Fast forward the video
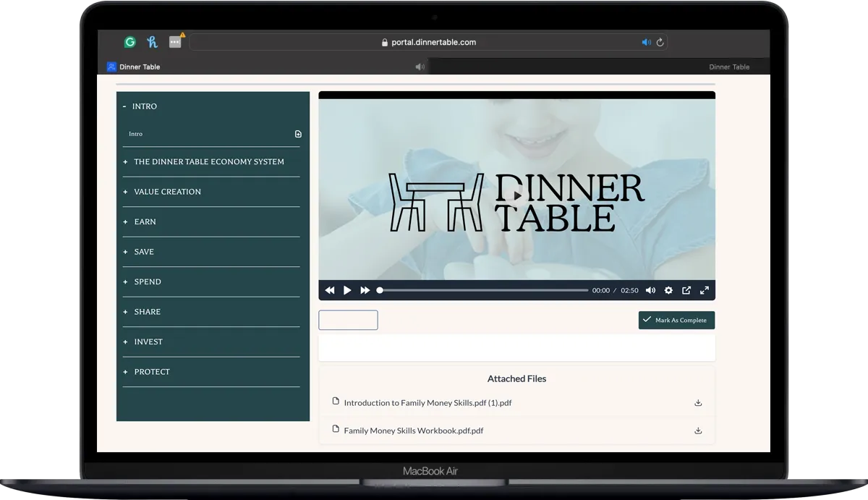Image resolution: width=868 pixels, height=500 pixels. [x=365, y=290]
